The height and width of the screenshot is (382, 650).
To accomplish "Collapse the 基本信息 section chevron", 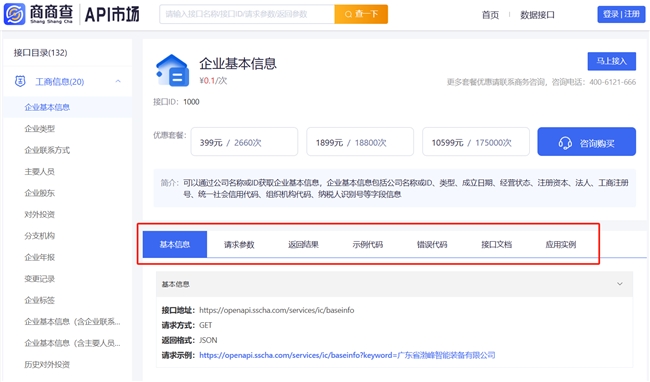I will (x=620, y=284).
